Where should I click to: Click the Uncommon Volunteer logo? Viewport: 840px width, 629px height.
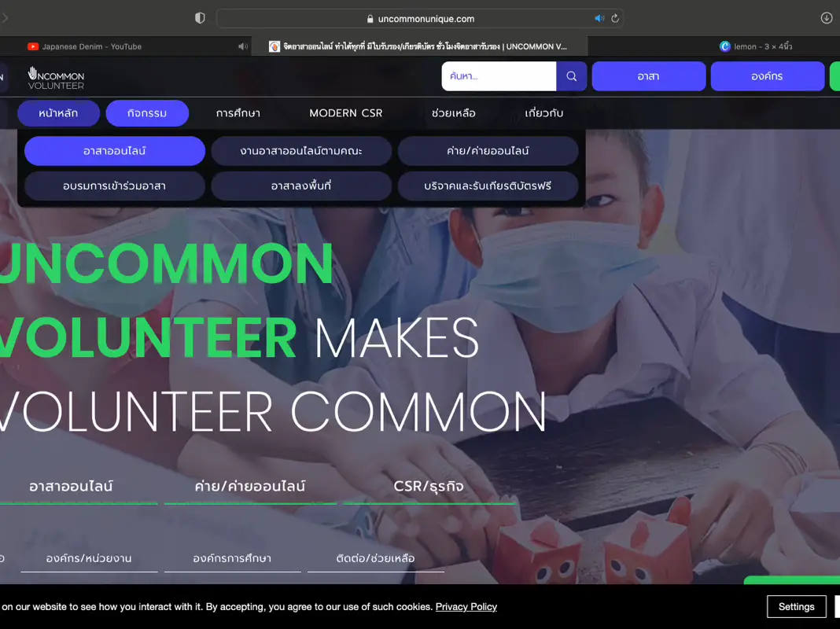point(56,77)
